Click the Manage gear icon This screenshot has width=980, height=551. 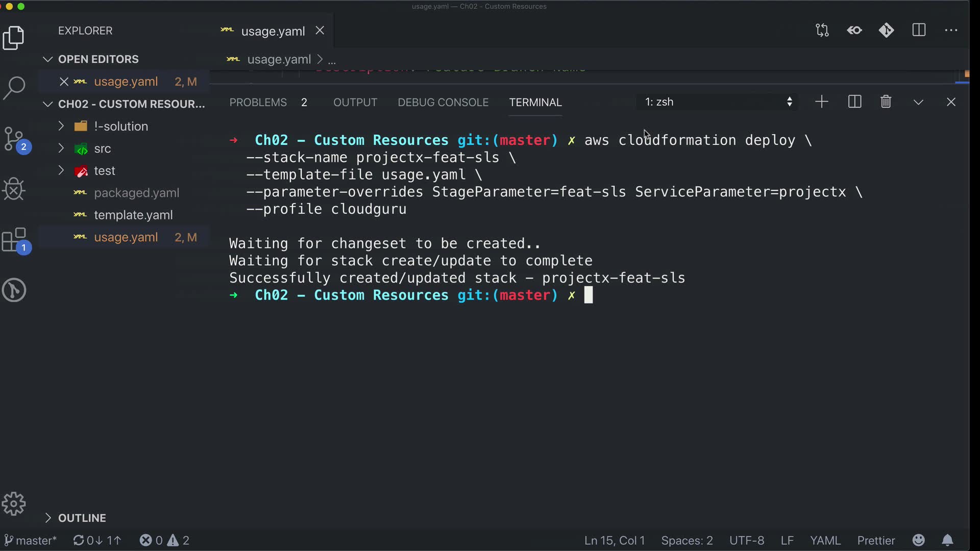pyautogui.click(x=14, y=504)
